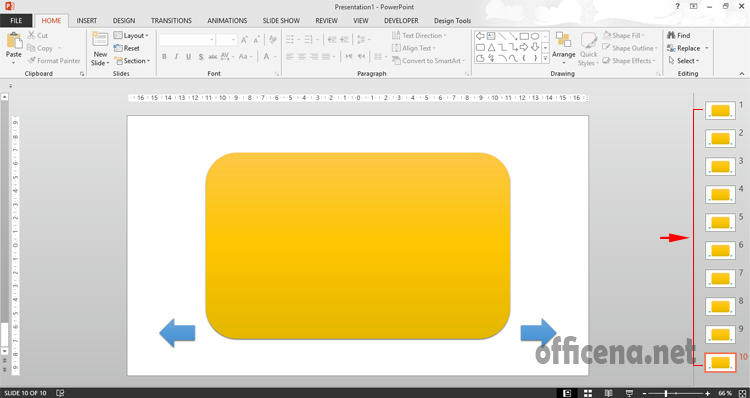The image size is (750, 398).
Task: Click the Paste clipboard icon
Action: tap(14, 41)
